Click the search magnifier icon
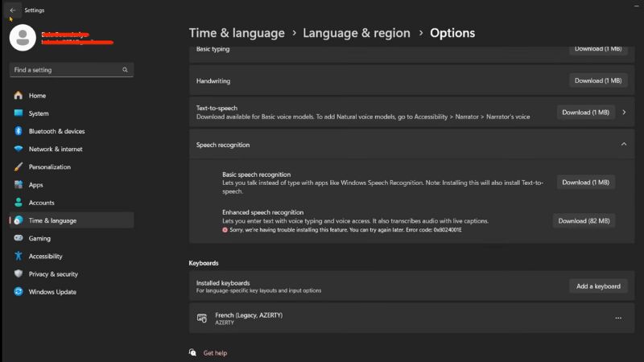This screenshot has width=644, height=362. [125, 70]
